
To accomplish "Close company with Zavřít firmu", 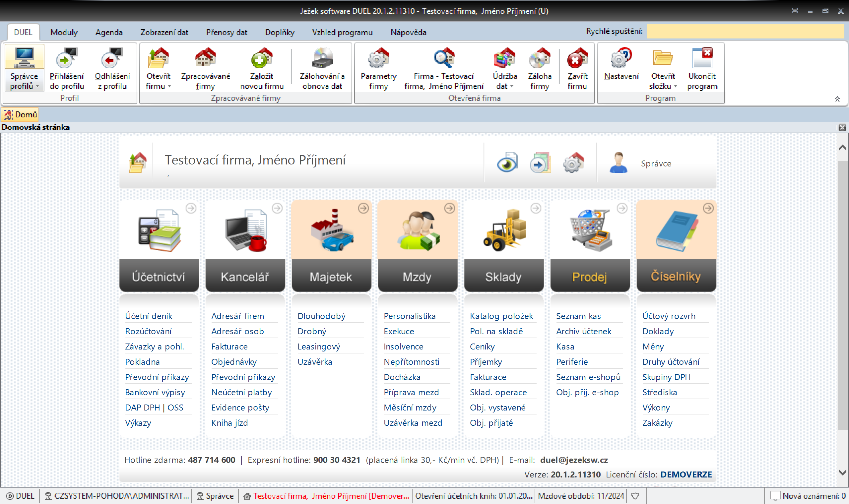I will click(577, 68).
